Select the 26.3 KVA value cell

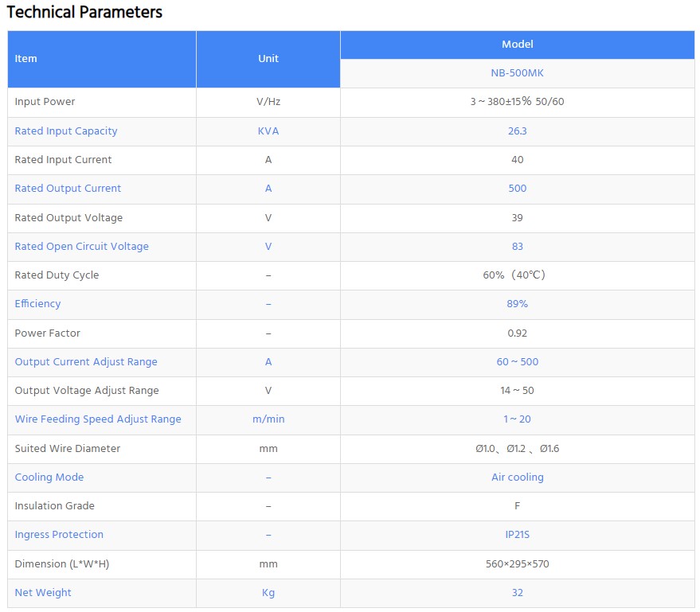tap(517, 131)
